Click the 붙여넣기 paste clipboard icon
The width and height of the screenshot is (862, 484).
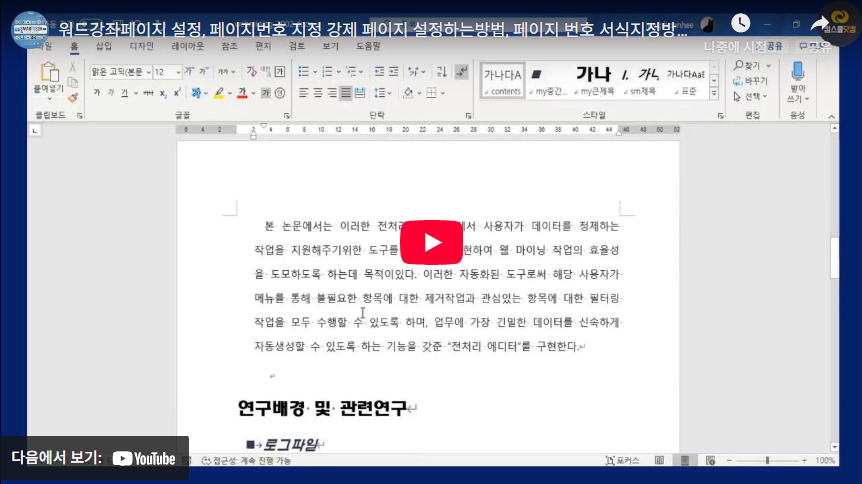(49, 72)
